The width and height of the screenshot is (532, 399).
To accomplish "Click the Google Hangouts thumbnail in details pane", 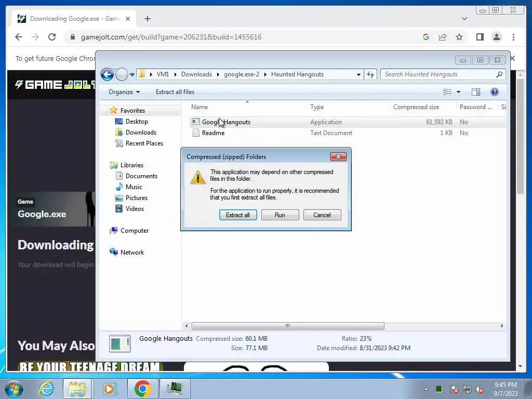I will coord(120,343).
